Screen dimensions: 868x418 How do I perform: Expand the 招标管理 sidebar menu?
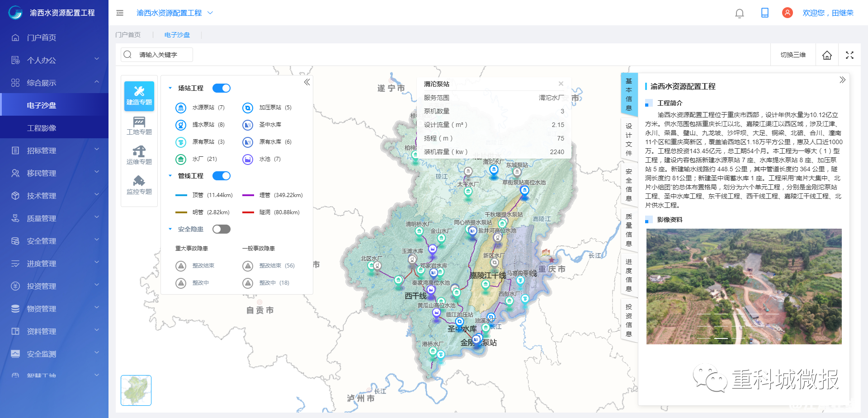[x=54, y=150]
